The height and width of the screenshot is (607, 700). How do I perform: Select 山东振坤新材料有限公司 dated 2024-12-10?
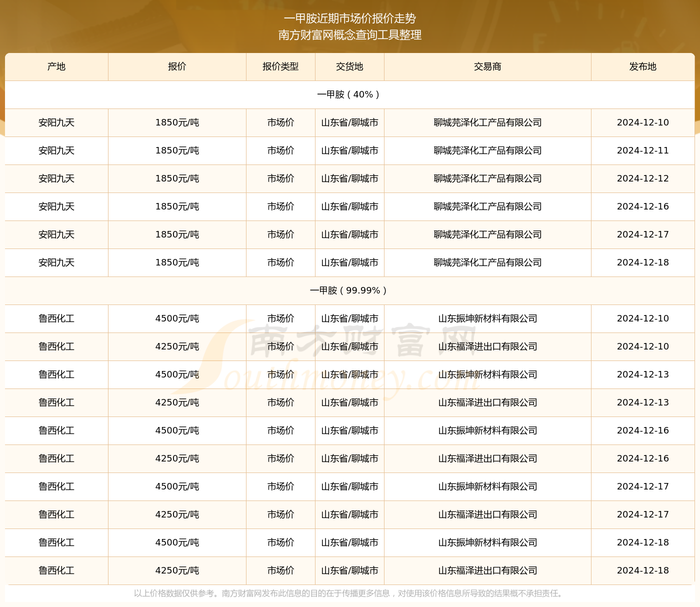[x=487, y=318]
